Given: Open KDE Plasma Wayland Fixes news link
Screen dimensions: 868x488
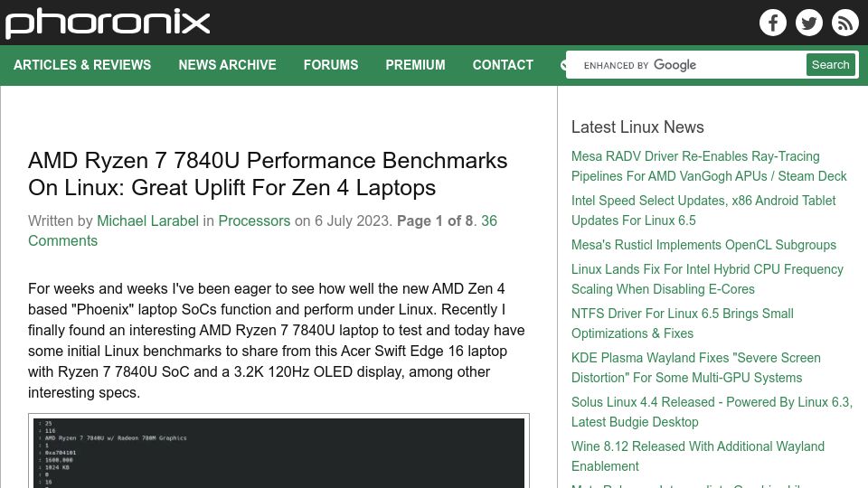Looking at the screenshot, I should click(x=696, y=368).
